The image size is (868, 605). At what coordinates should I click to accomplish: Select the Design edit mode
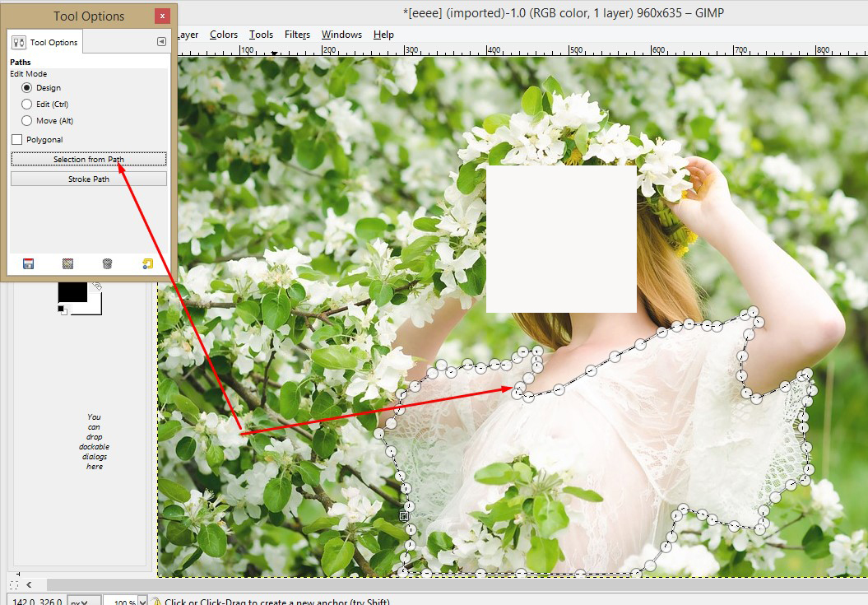[x=27, y=88]
